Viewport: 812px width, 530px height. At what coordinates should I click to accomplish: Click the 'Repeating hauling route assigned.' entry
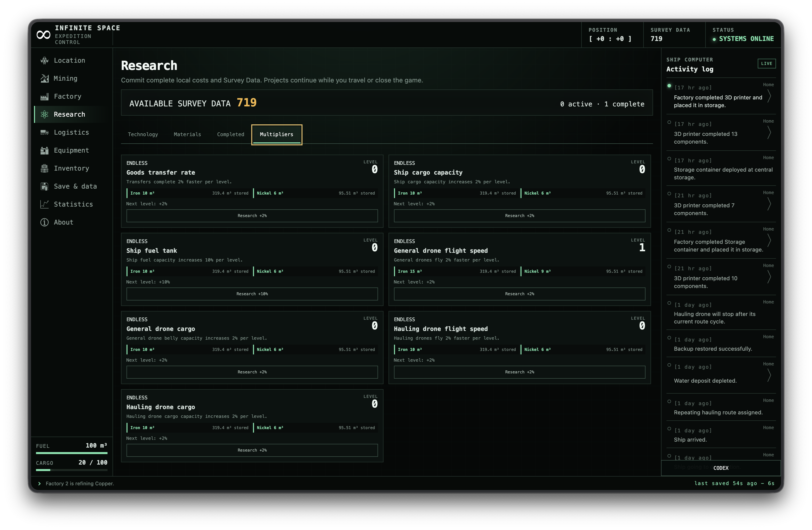(x=721, y=407)
